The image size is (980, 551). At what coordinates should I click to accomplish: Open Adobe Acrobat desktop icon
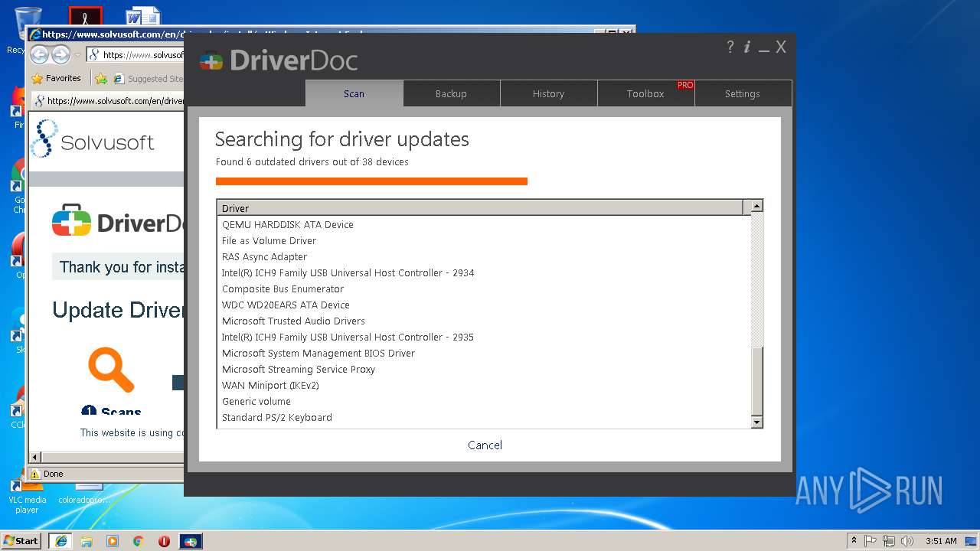[x=85, y=15]
